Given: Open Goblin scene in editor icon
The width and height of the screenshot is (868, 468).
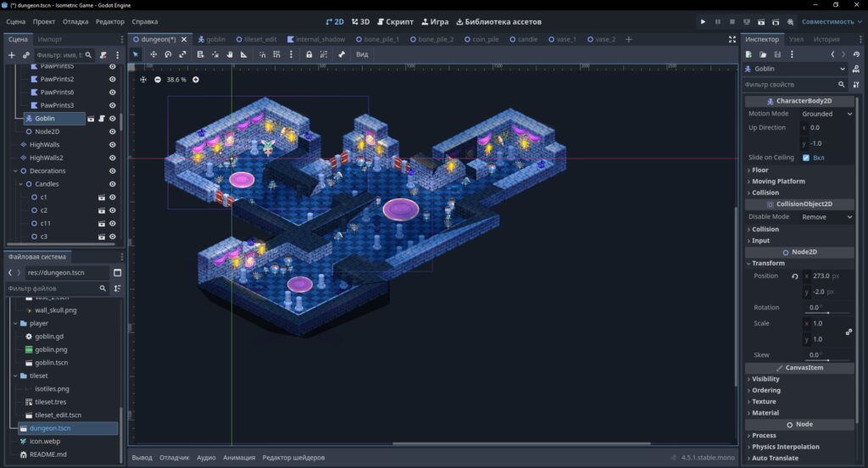Looking at the screenshot, I should [x=91, y=119].
